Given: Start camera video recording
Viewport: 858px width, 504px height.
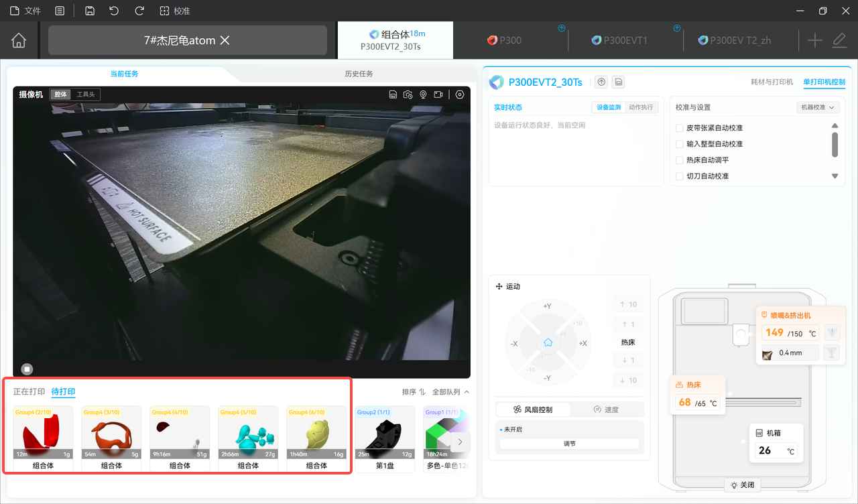Looking at the screenshot, I should pyautogui.click(x=438, y=94).
